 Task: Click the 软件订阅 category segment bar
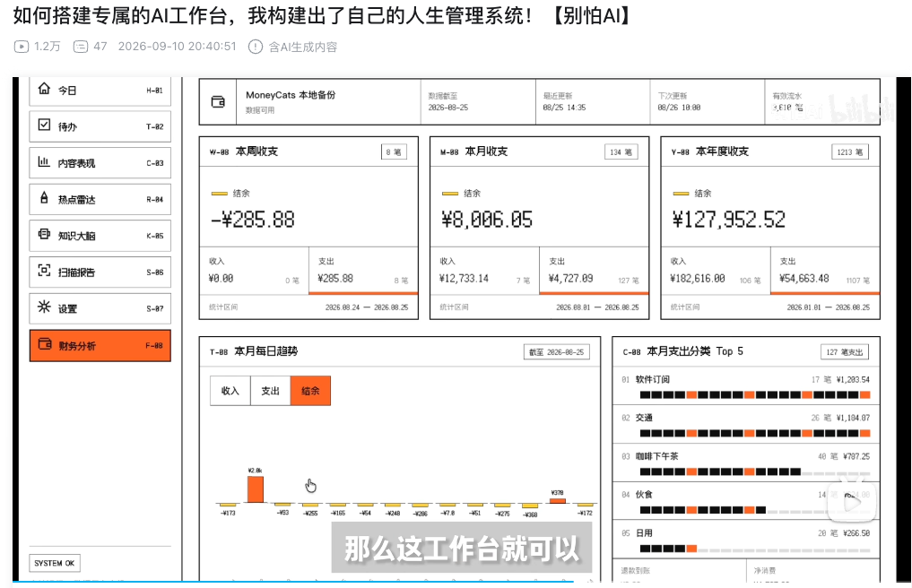pyautogui.click(x=755, y=395)
